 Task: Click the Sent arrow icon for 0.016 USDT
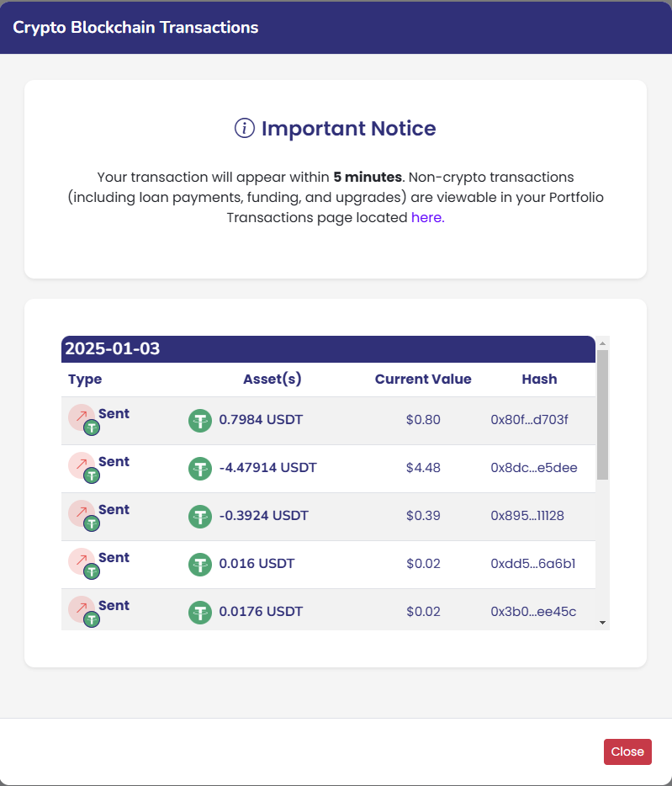(82, 560)
